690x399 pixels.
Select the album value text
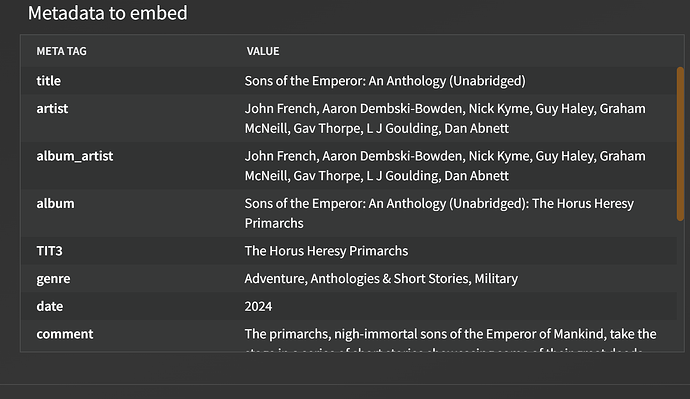tap(439, 213)
